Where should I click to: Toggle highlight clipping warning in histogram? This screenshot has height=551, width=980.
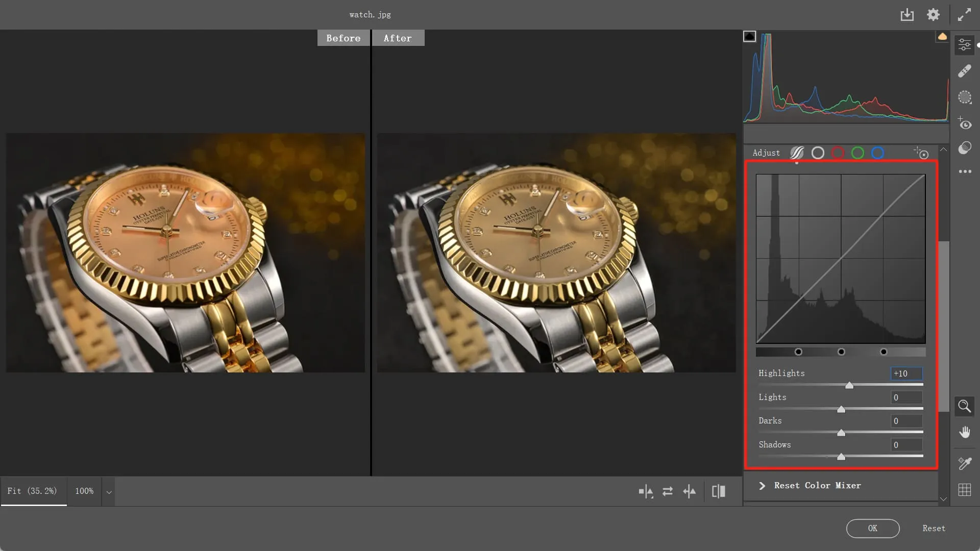(x=942, y=36)
